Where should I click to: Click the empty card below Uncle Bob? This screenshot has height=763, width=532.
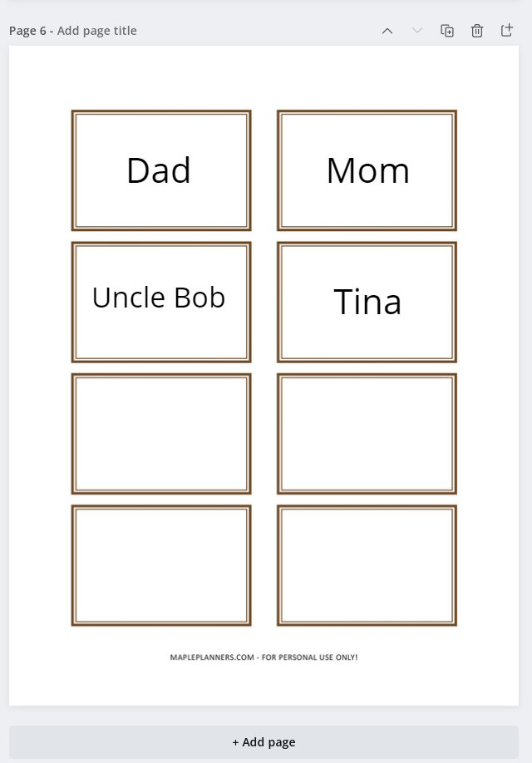pyautogui.click(x=161, y=434)
